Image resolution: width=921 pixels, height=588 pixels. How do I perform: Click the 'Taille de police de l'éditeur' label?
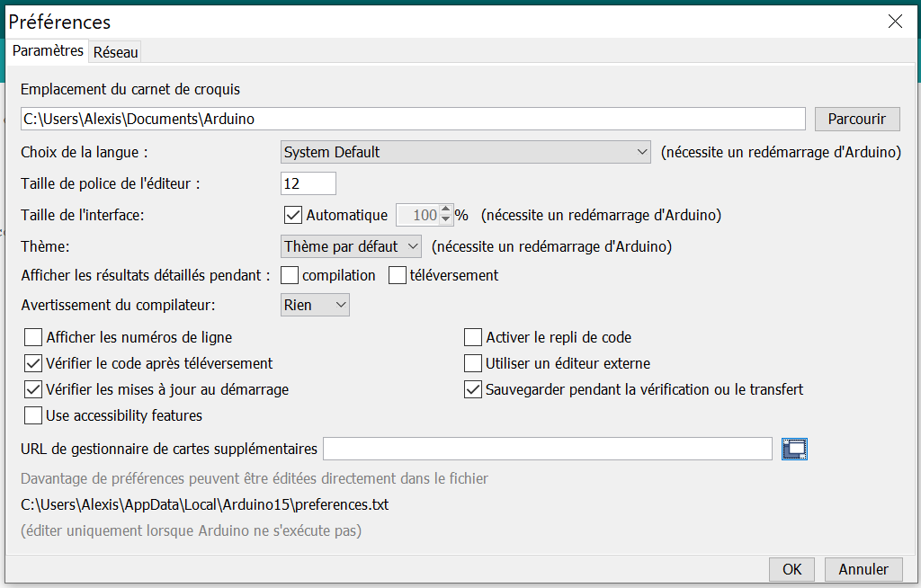(x=111, y=183)
